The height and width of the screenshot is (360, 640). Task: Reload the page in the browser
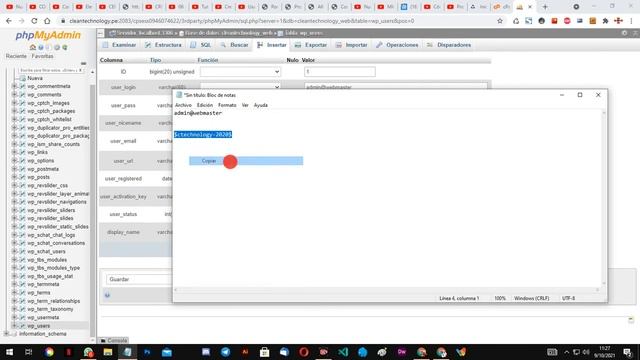34,21
